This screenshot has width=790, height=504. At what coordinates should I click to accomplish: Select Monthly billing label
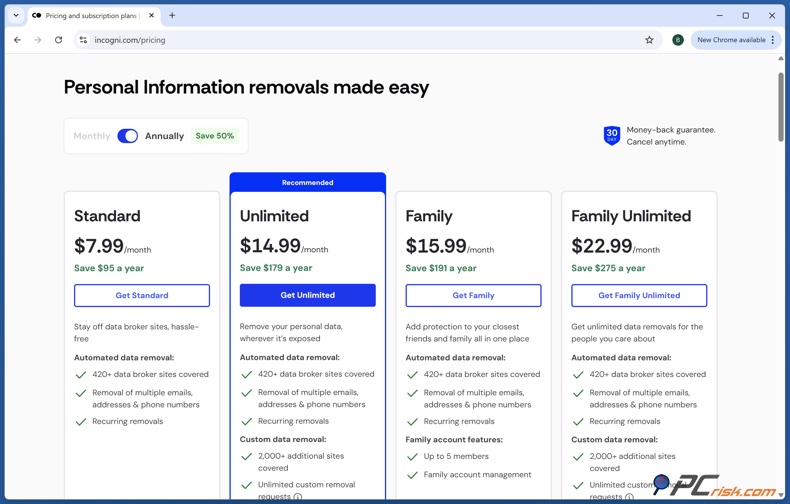tap(92, 136)
